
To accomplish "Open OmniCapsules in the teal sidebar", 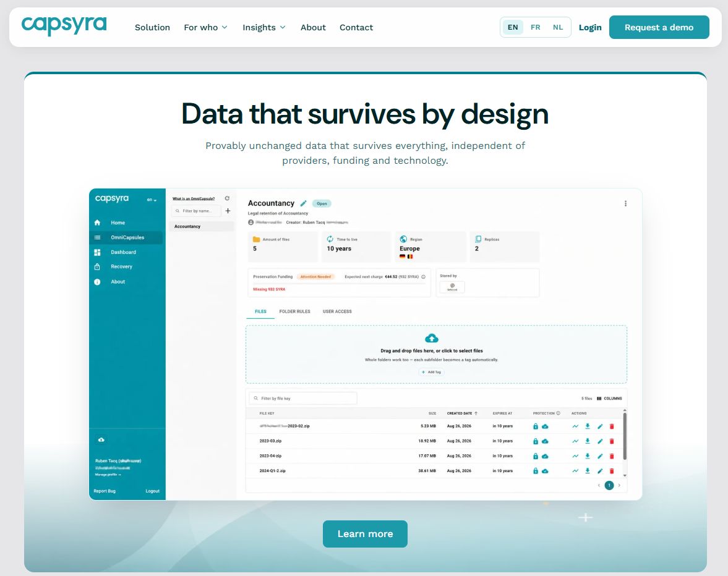I will click(x=126, y=237).
